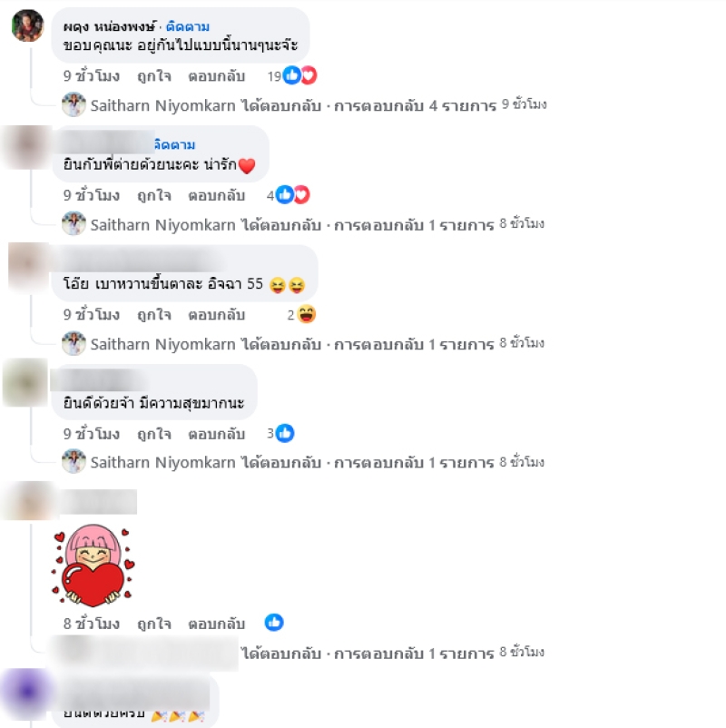Follow the author of ยินกับพี่ต่ายด้วยนะคะ comment
726x728 pixels.
click(174, 145)
